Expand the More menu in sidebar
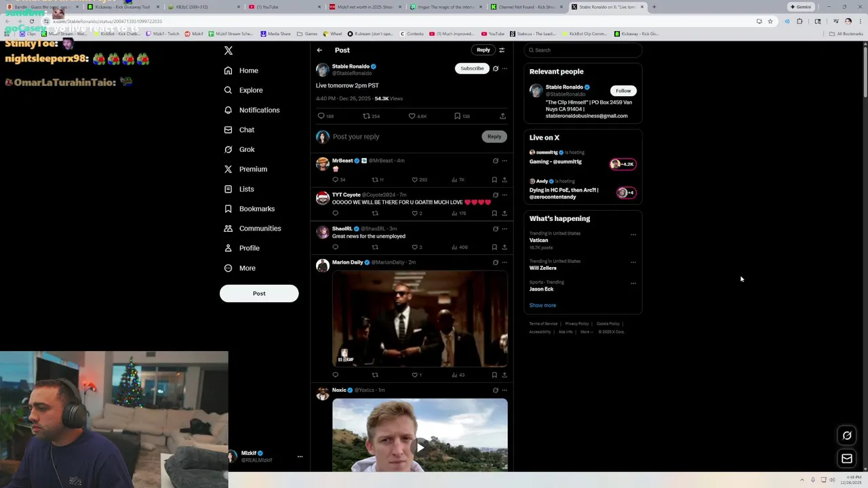868x488 pixels. click(239, 268)
